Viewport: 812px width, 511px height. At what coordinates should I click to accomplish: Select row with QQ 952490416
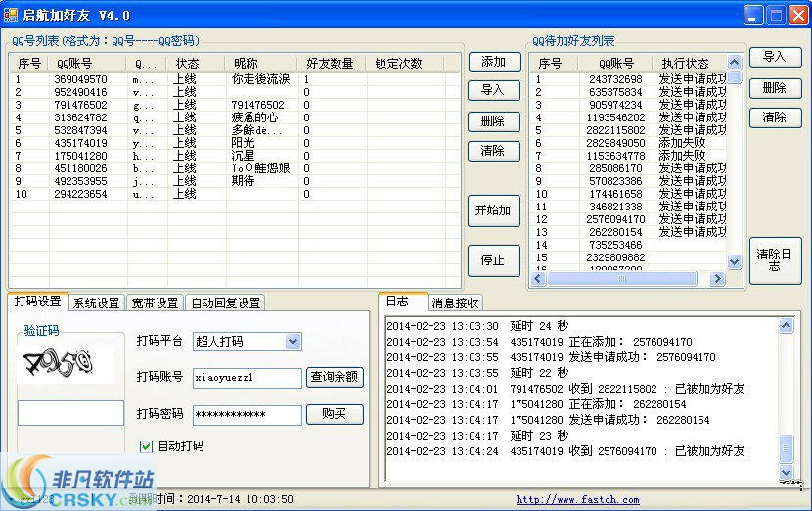(x=234, y=92)
